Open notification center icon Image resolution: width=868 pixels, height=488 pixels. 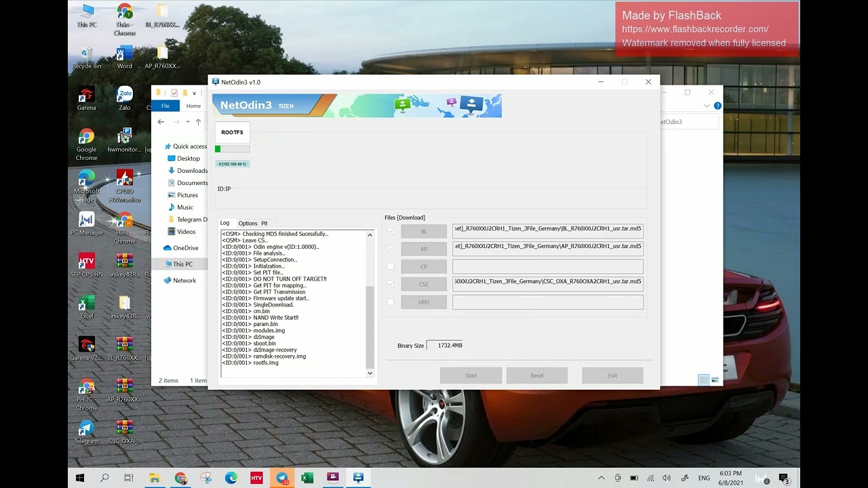point(784,479)
